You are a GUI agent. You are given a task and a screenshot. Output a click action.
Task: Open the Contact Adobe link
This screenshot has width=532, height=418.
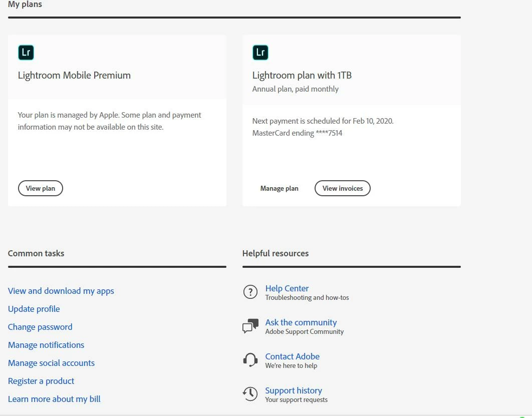[293, 356]
